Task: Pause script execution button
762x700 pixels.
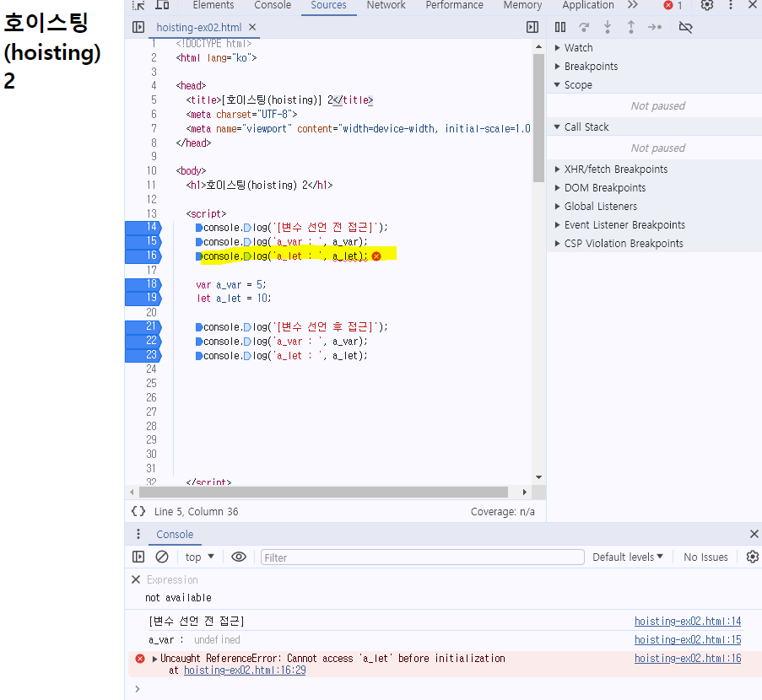Action: pyautogui.click(x=560, y=27)
